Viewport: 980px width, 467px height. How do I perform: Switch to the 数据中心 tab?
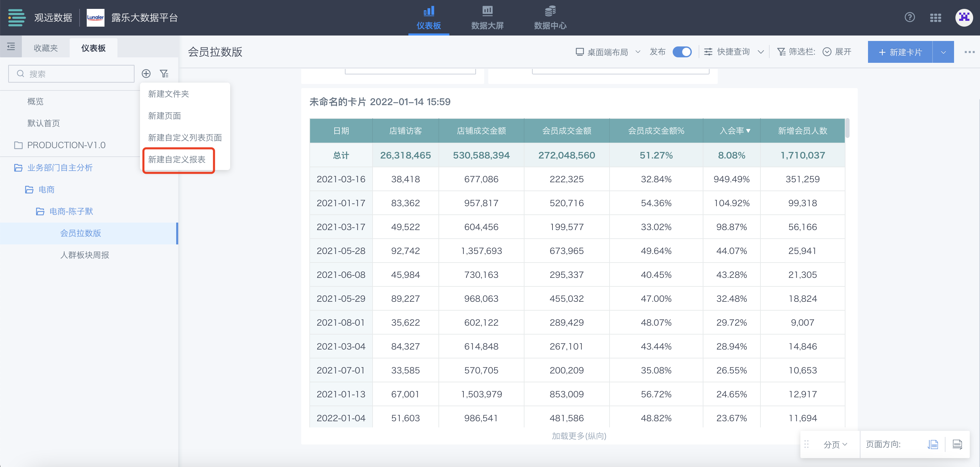click(550, 17)
